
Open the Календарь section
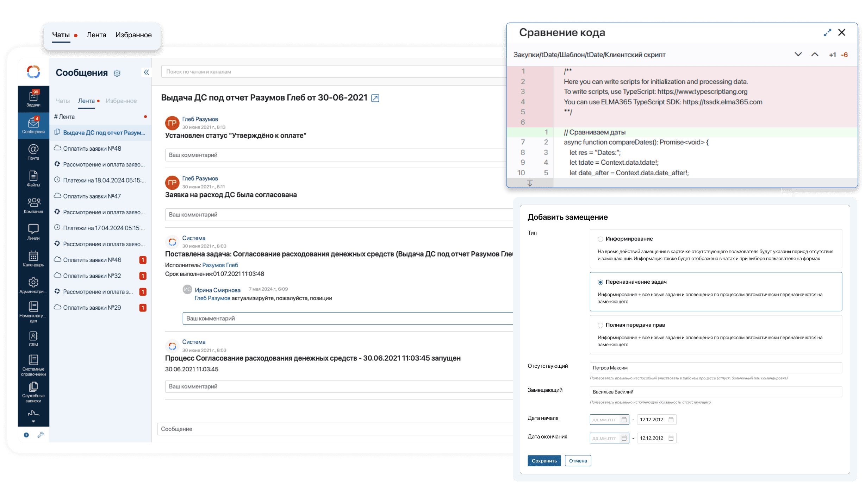(x=33, y=259)
